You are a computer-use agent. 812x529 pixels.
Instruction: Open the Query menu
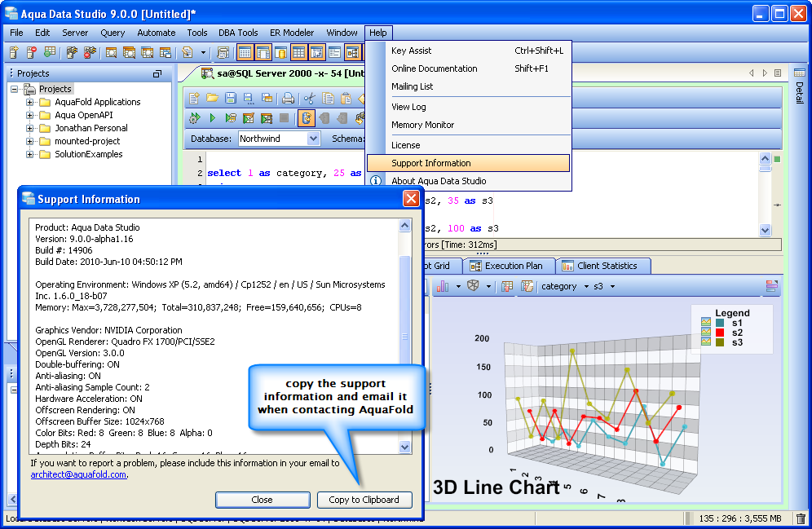(113, 33)
